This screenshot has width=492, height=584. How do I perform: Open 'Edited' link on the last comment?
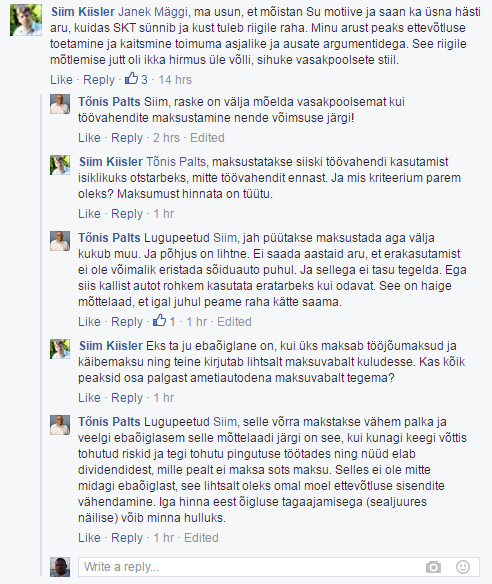(201, 537)
